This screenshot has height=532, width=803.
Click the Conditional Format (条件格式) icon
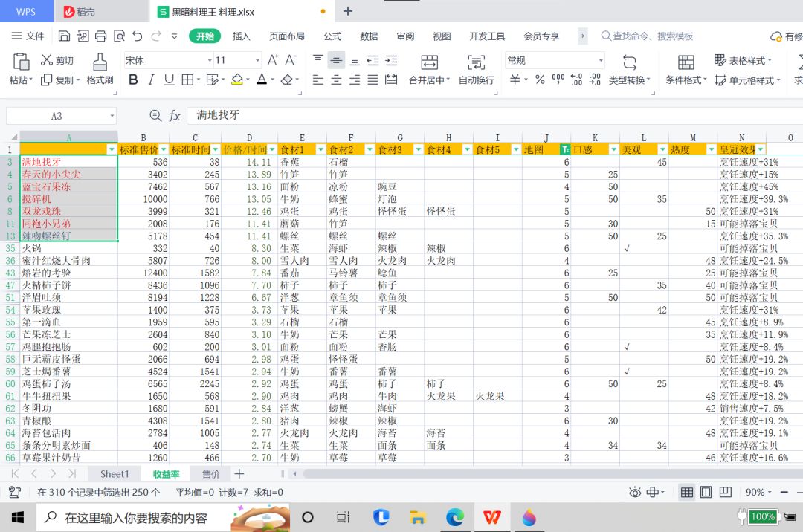[686, 62]
